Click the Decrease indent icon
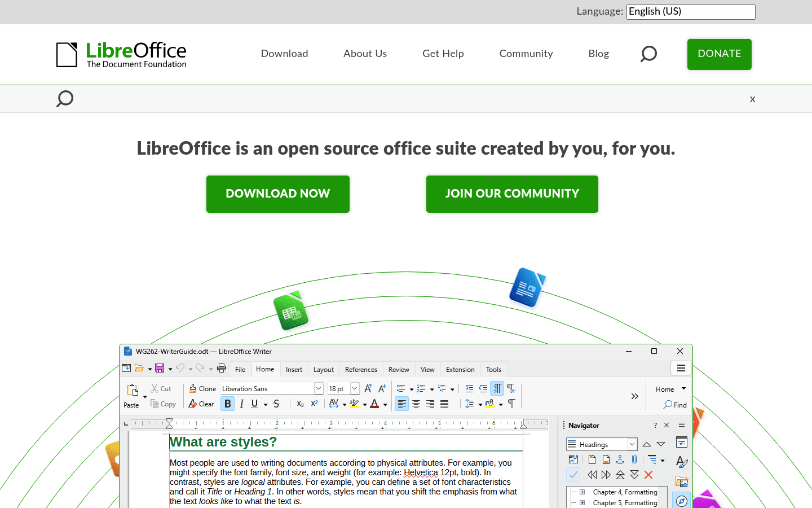The width and height of the screenshot is (812, 508). (x=483, y=388)
